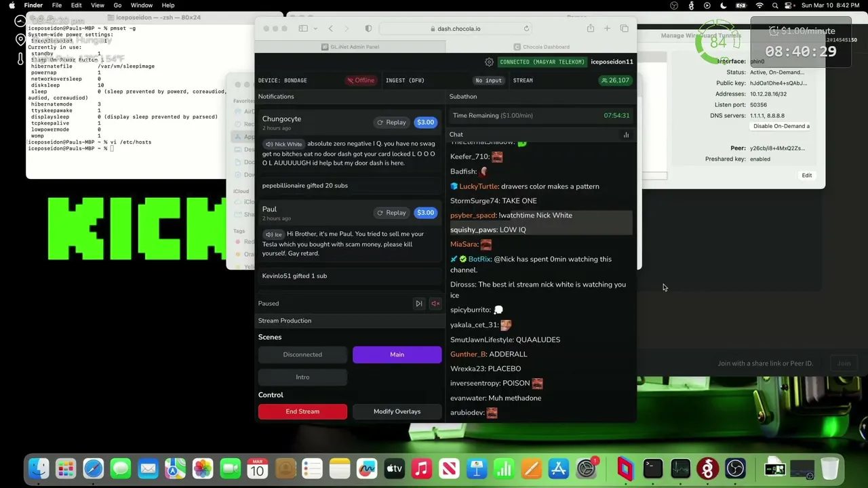Click Edit in the WireGuard window
This screenshot has height=488, width=868.
(x=807, y=176)
